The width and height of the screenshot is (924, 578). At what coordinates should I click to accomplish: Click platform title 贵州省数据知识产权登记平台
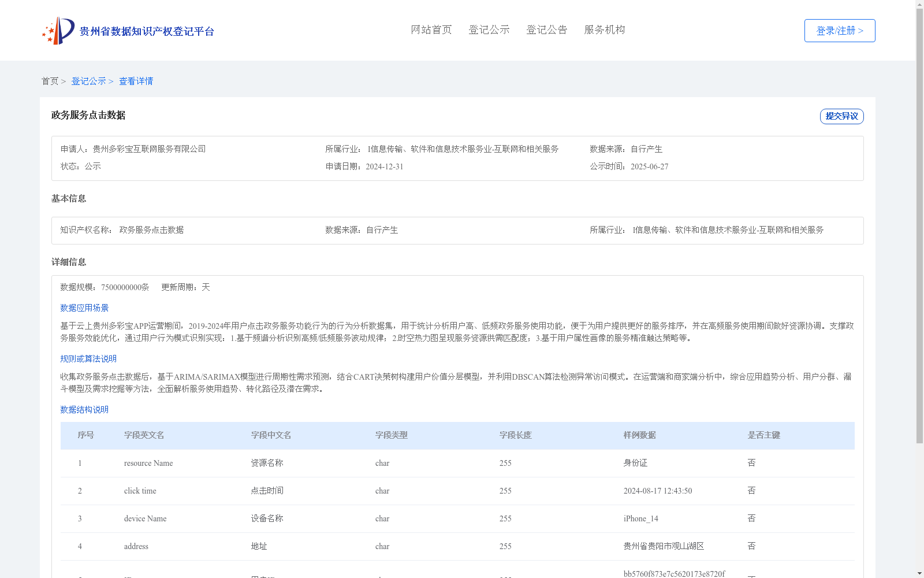click(147, 31)
